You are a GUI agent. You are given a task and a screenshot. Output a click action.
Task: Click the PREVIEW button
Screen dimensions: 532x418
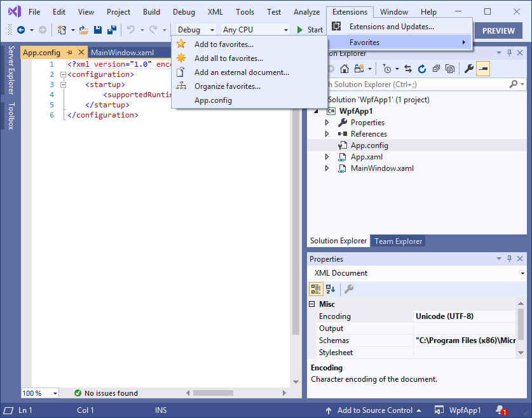coord(498,30)
